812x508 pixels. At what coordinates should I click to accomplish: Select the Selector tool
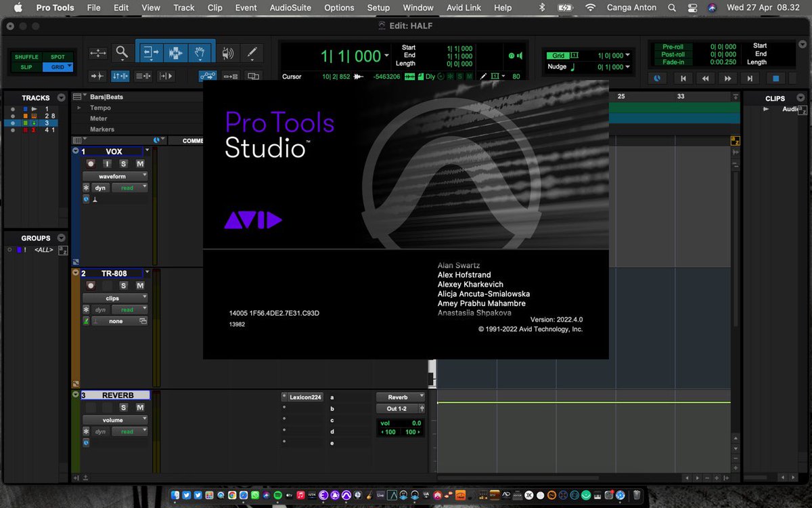(x=175, y=52)
